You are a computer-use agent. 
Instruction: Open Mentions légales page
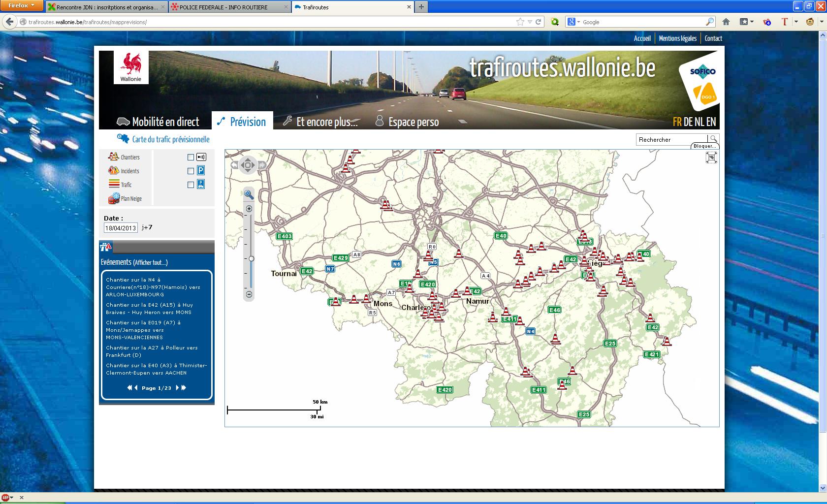pos(677,38)
